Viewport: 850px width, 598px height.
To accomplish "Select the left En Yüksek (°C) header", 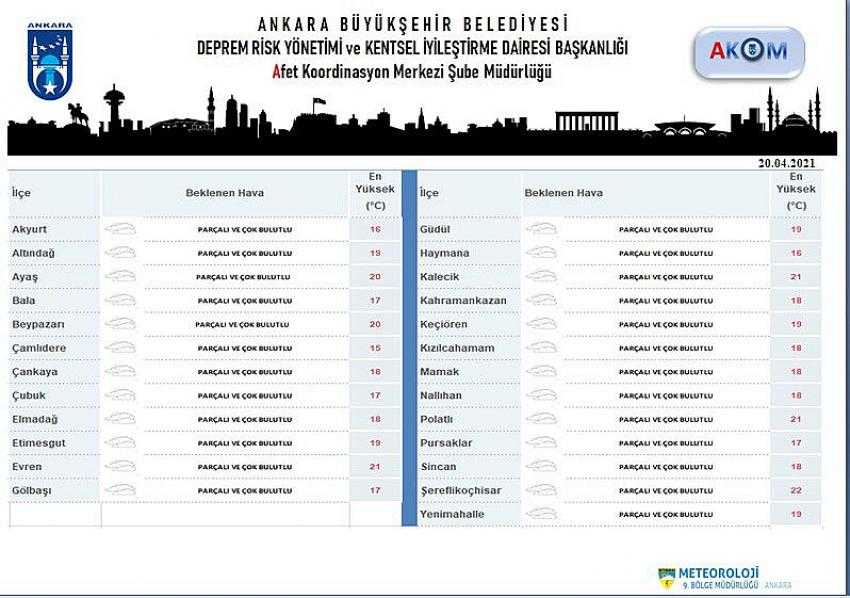I will (x=375, y=192).
